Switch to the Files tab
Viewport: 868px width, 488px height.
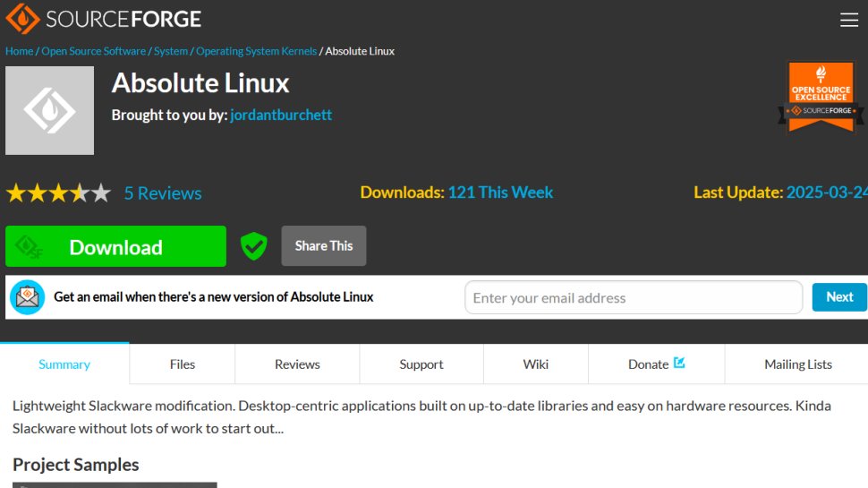(183, 364)
